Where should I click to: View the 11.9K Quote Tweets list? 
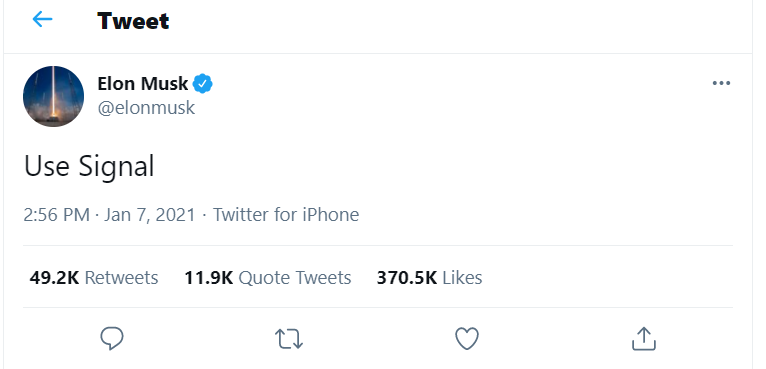[x=268, y=278]
